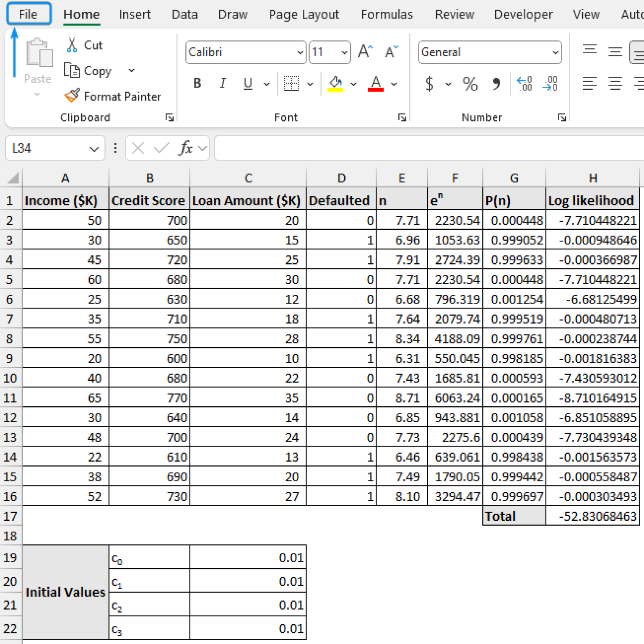Open the Calibri font name dropdown
644x644 pixels.
click(x=300, y=52)
